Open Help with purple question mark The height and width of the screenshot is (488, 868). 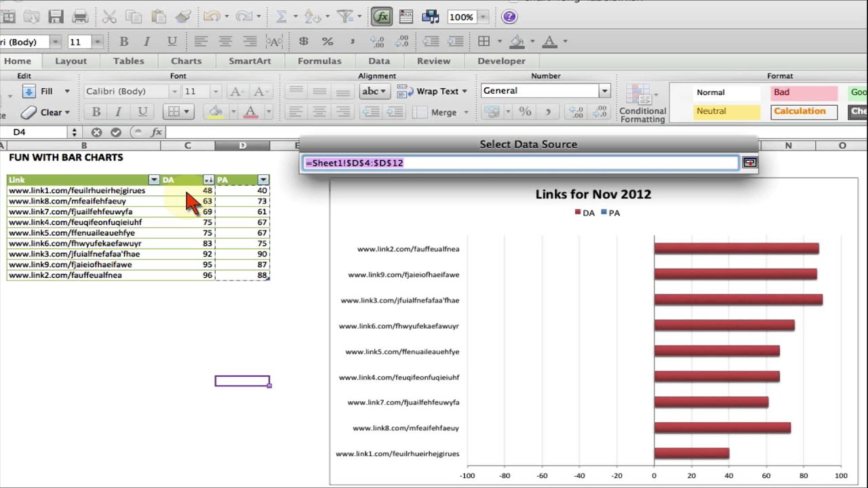[x=509, y=17]
